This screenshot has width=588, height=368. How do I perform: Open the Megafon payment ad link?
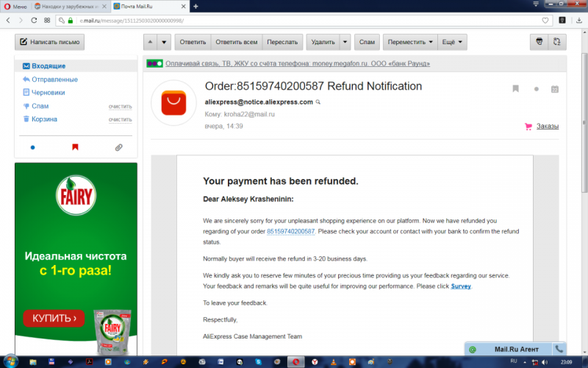(298, 63)
